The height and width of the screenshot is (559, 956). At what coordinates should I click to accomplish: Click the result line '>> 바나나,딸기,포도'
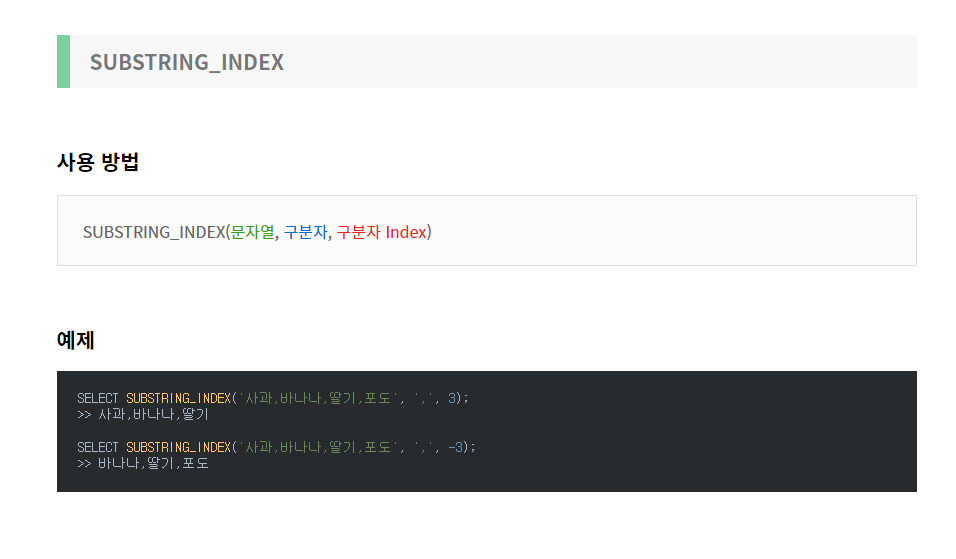tap(143, 463)
